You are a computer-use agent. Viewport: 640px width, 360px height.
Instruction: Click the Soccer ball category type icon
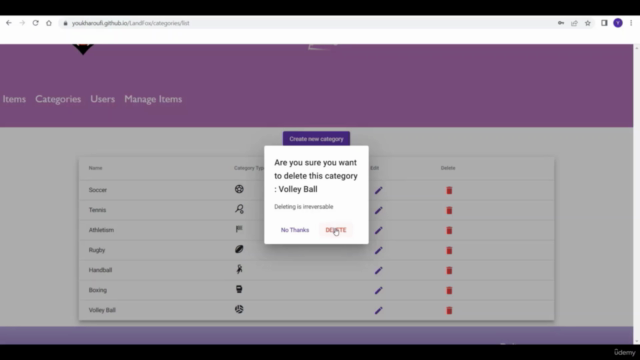click(239, 189)
